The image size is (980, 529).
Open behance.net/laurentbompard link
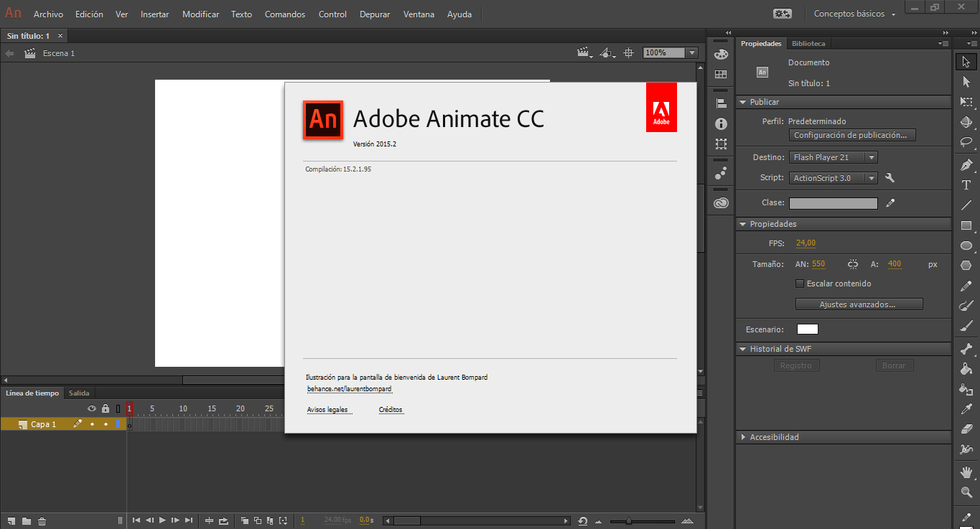(x=350, y=388)
